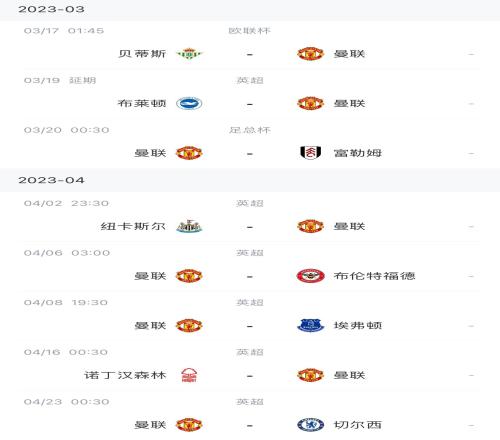Image resolution: width=500 pixels, height=440 pixels.
Task: Select the 切尔西 team name
Action: (358, 425)
